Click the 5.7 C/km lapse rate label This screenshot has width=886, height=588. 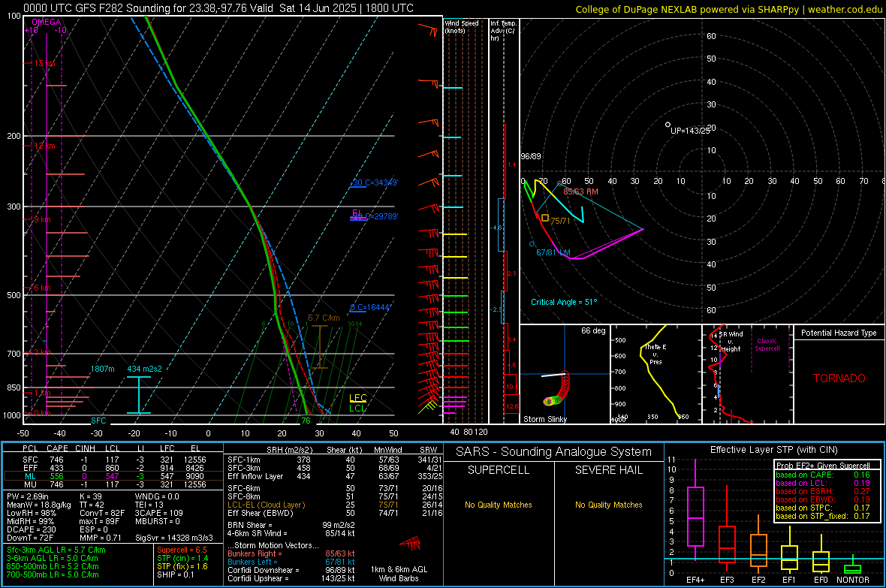click(x=324, y=318)
